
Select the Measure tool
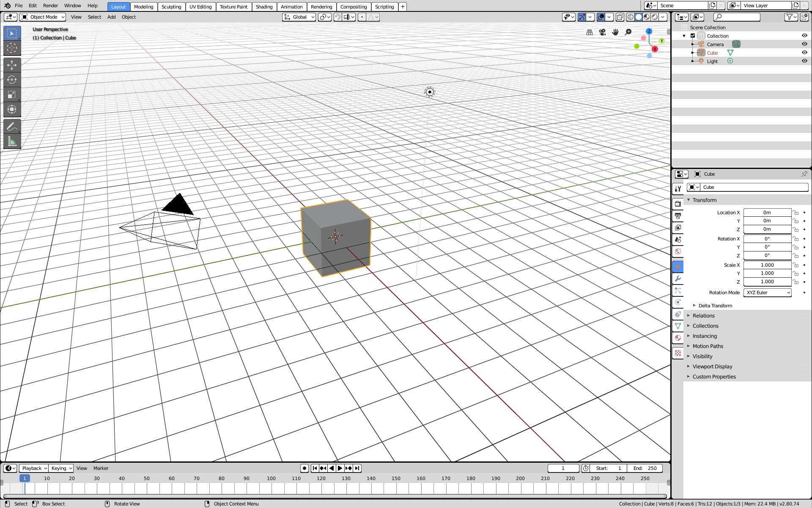pos(12,141)
